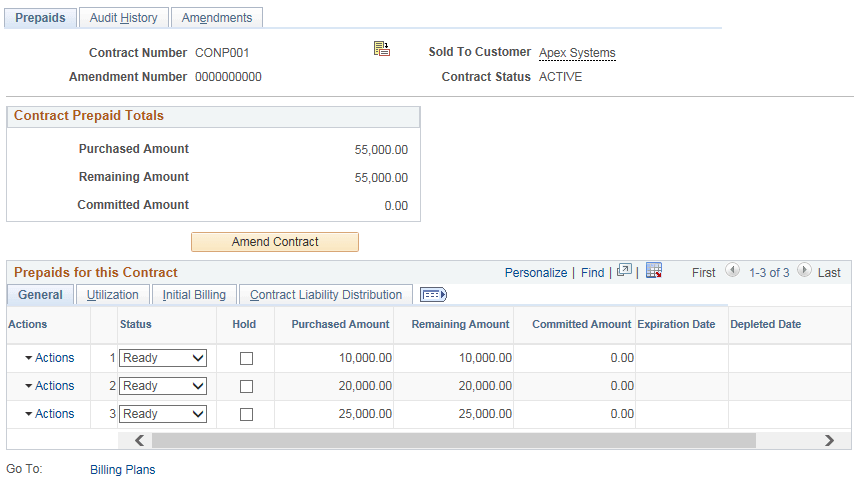Click the Purchased Amount column header
Image resolution: width=862 pixels, height=480 pixels.
point(340,324)
